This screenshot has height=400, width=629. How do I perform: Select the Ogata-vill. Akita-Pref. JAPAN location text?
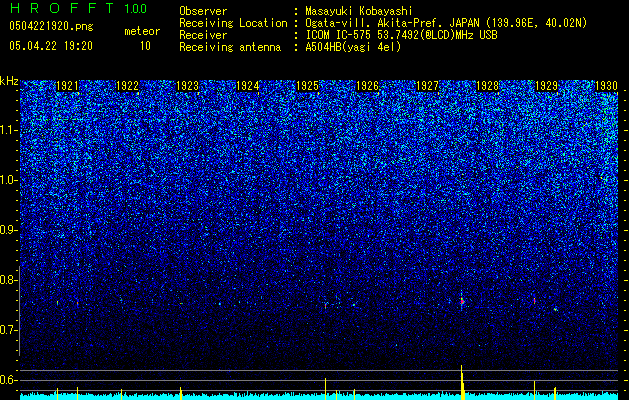446,23
